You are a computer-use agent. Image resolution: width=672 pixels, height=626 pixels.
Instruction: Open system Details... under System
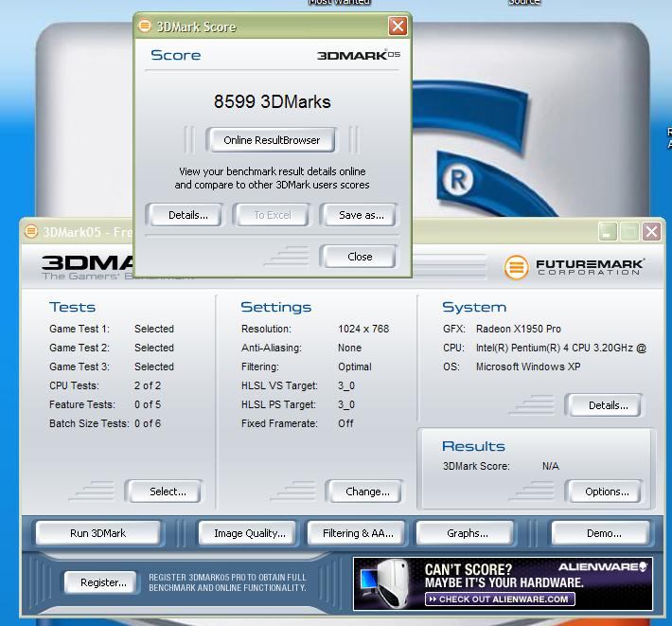pos(605,405)
